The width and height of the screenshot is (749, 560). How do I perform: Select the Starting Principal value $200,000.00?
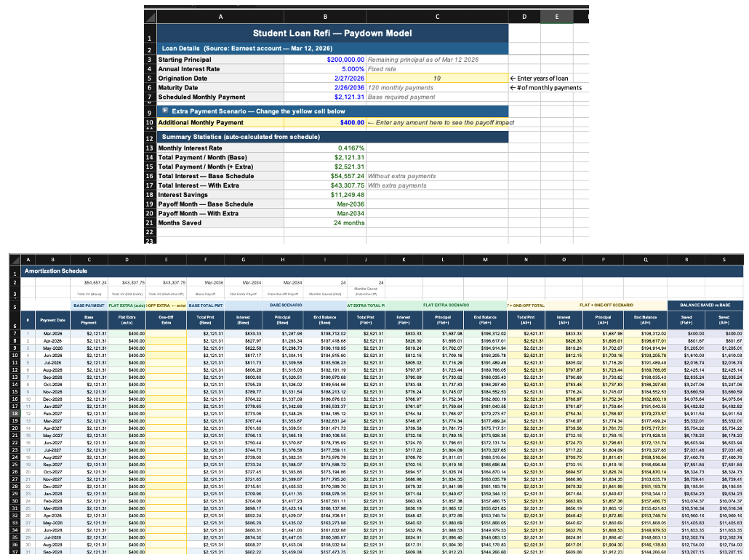pyautogui.click(x=325, y=60)
